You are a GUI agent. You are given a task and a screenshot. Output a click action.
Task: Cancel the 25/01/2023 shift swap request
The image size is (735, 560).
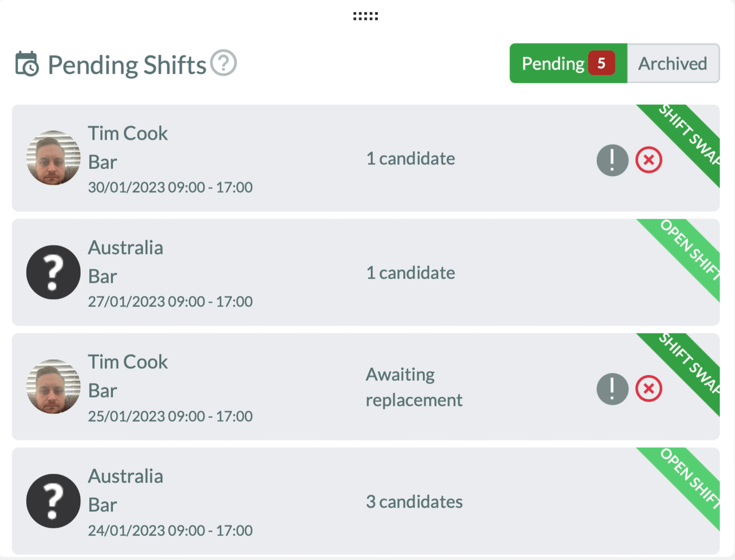(x=649, y=389)
